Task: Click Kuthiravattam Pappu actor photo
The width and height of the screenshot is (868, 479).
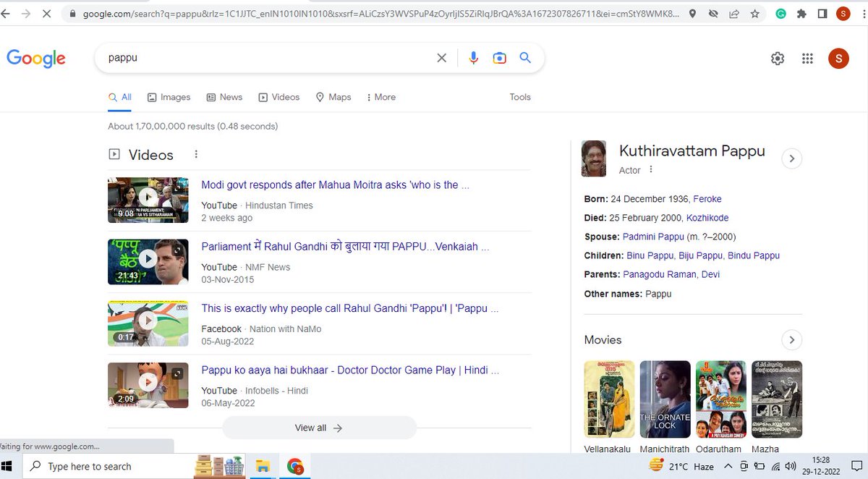Action: (594, 158)
